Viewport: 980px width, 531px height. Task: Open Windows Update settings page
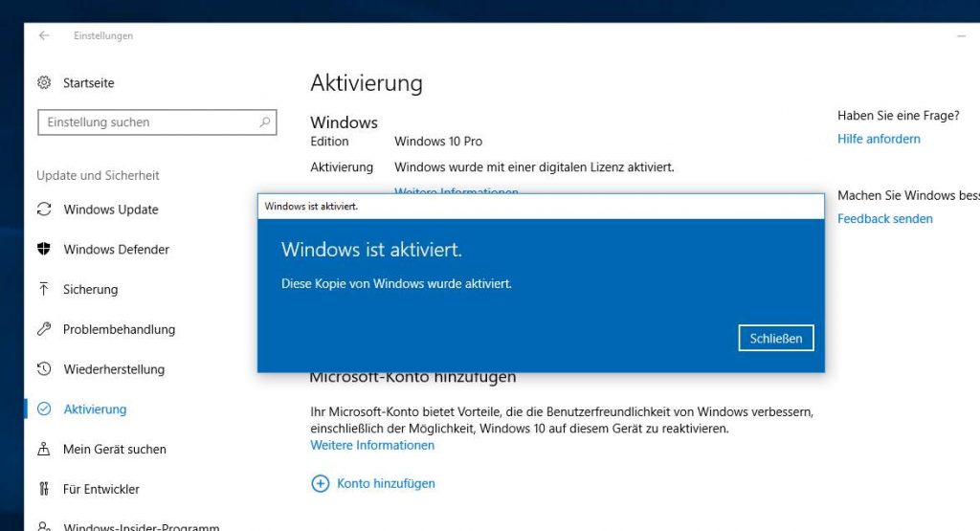111,210
